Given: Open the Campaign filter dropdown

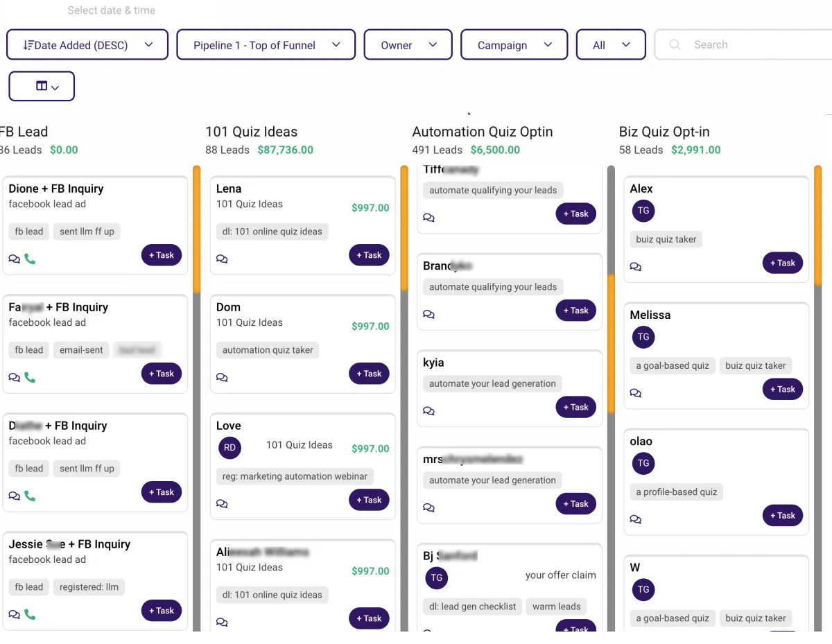Looking at the screenshot, I should pos(514,45).
